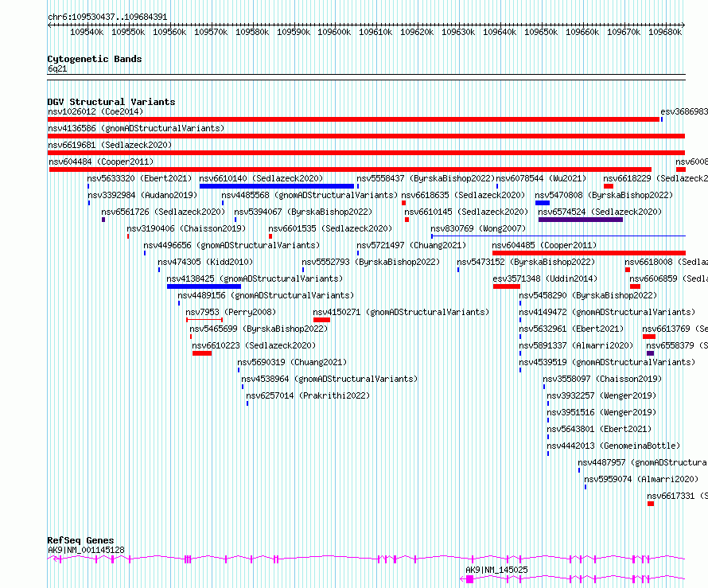This screenshot has height=588, width=708.
Task: Select the nsv3392984 (Audano2019) label
Action: coord(142,195)
